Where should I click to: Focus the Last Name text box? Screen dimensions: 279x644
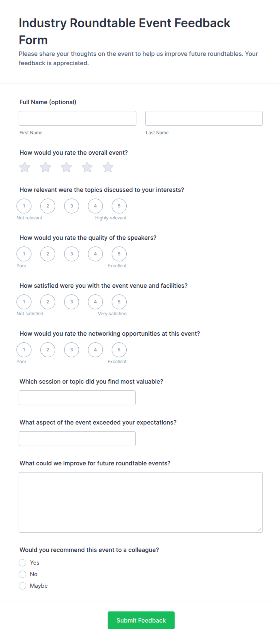click(204, 118)
